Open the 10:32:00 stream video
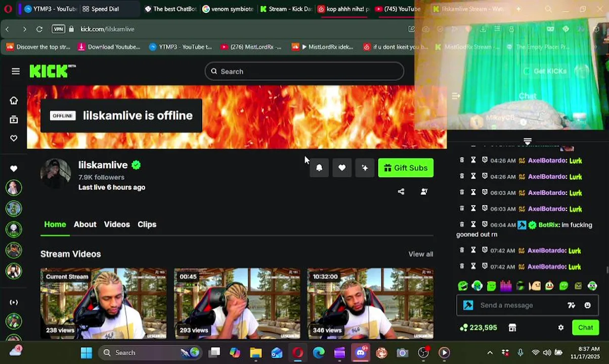Viewport: 609px width, 364px height. click(x=370, y=303)
